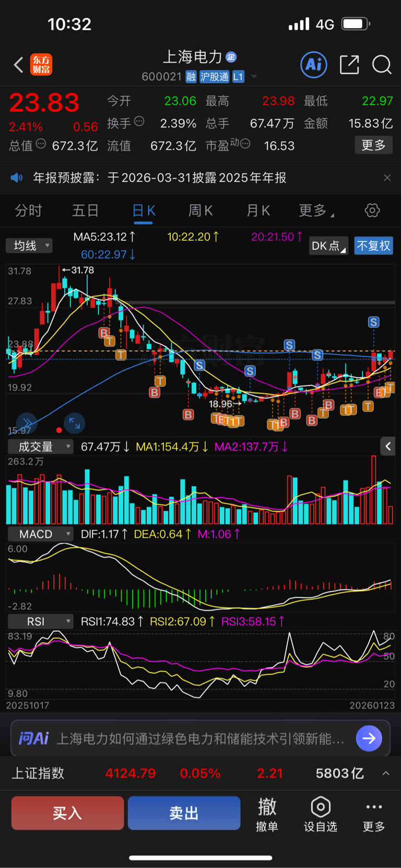Tap the info icon beside 换手
The image size is (401, 868).
(139, 122)
